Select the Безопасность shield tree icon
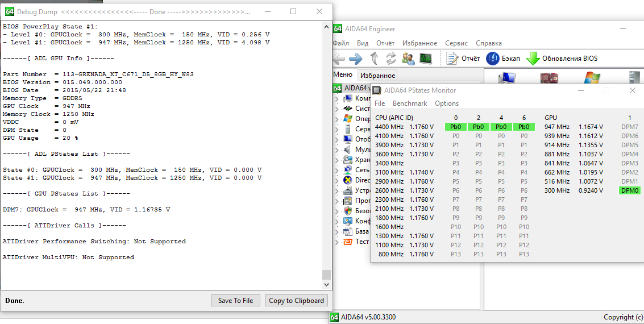This screenshot has width=644, height=324. (x=348, y=211)
